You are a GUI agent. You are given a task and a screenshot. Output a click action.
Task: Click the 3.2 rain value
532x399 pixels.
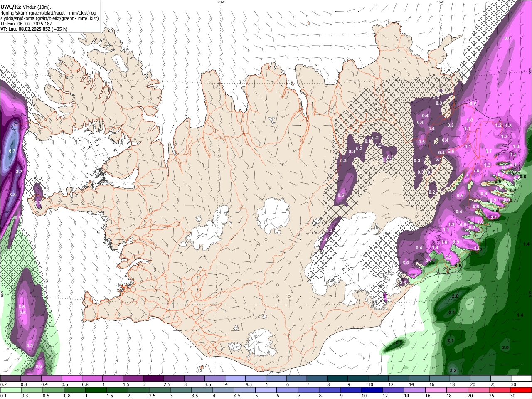tap(453, 370)
